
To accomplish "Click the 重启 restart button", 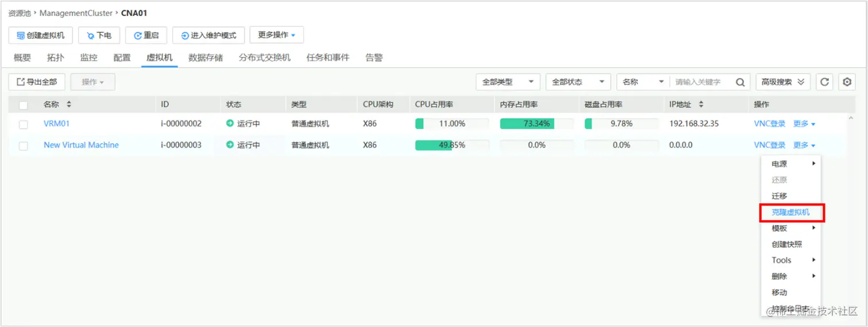I will [x=146, y=36].
